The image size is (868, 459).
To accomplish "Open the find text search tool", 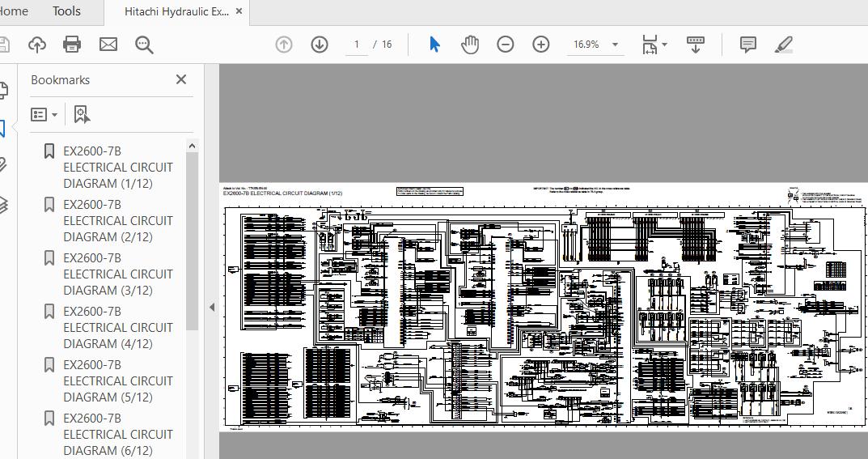I will [x=144, y=45].
